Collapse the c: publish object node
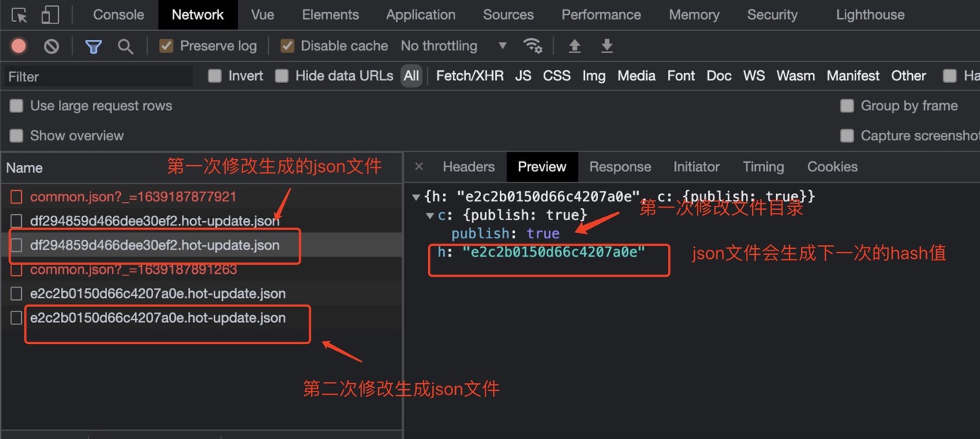 coord(430,216)
